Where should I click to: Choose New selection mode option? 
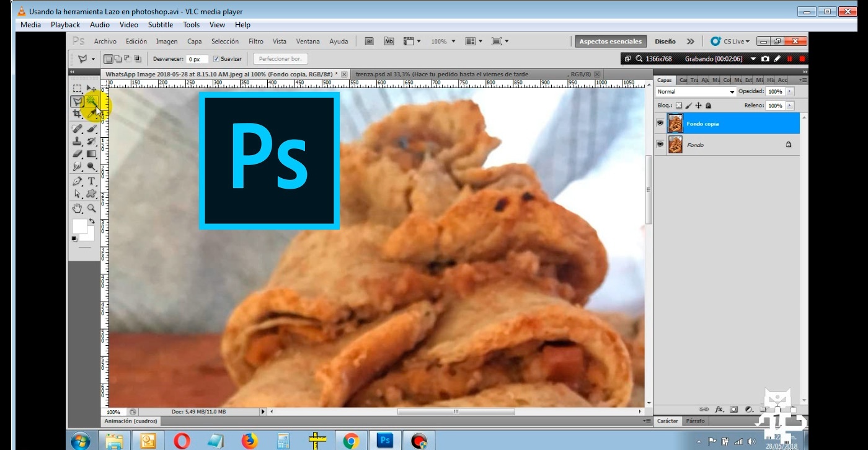pyautogui.click(x=108, y=59)
